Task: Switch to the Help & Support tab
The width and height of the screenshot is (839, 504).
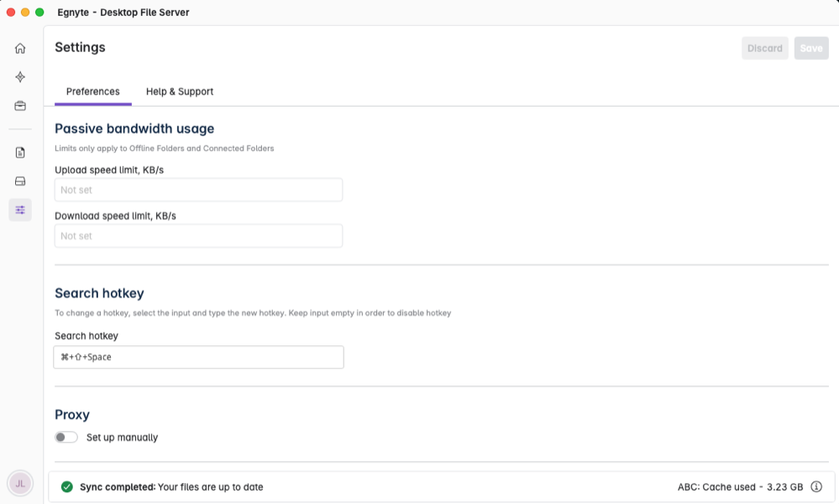Action: (180, 92)
